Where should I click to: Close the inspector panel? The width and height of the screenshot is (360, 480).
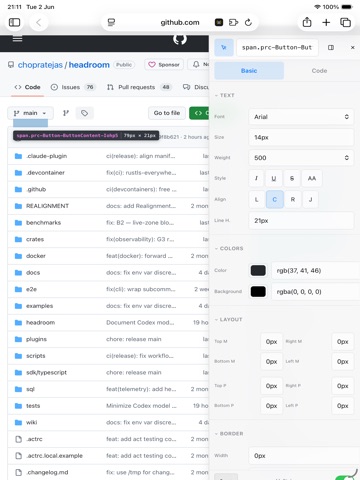pyautogui.click(x=353, y=47)
